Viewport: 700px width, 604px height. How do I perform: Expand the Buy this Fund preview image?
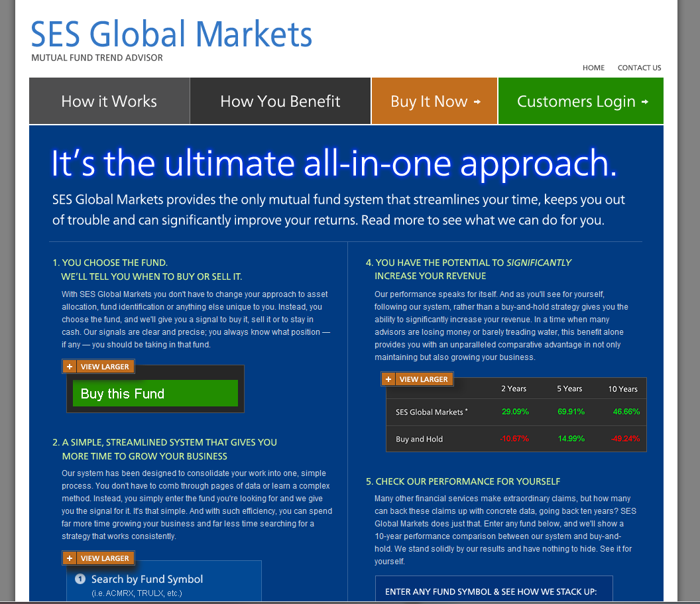coord(105,367)
